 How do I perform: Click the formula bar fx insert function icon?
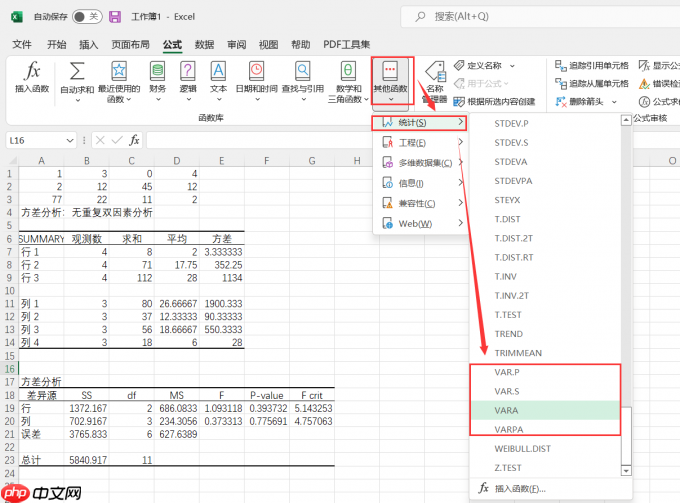coord(134,140)
